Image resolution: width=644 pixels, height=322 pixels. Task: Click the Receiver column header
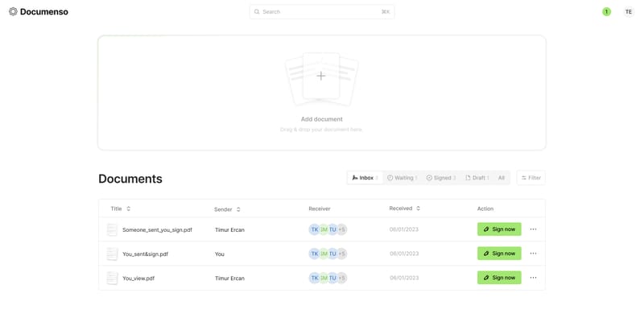[x=319, y=208]
